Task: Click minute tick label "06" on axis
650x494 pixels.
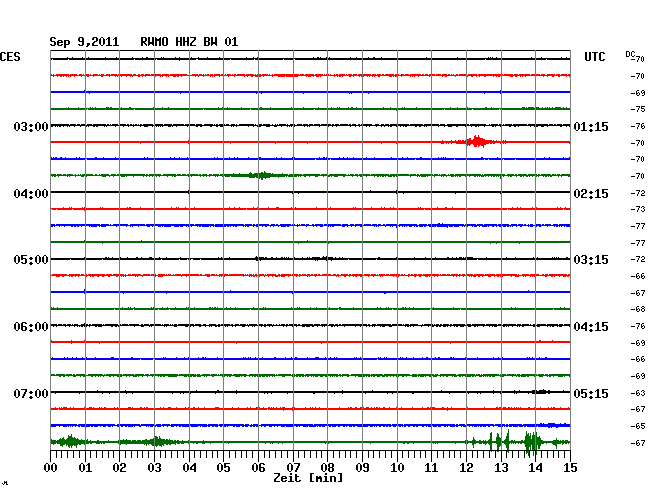Action: click(258, 467)
